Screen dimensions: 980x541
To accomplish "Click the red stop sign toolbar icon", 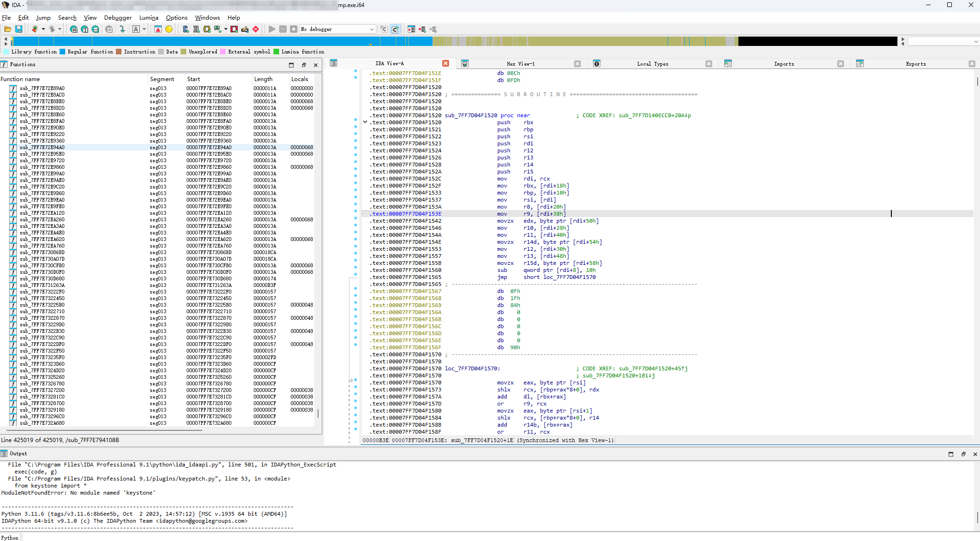I will pyautogui.click(x=256, y=29).
